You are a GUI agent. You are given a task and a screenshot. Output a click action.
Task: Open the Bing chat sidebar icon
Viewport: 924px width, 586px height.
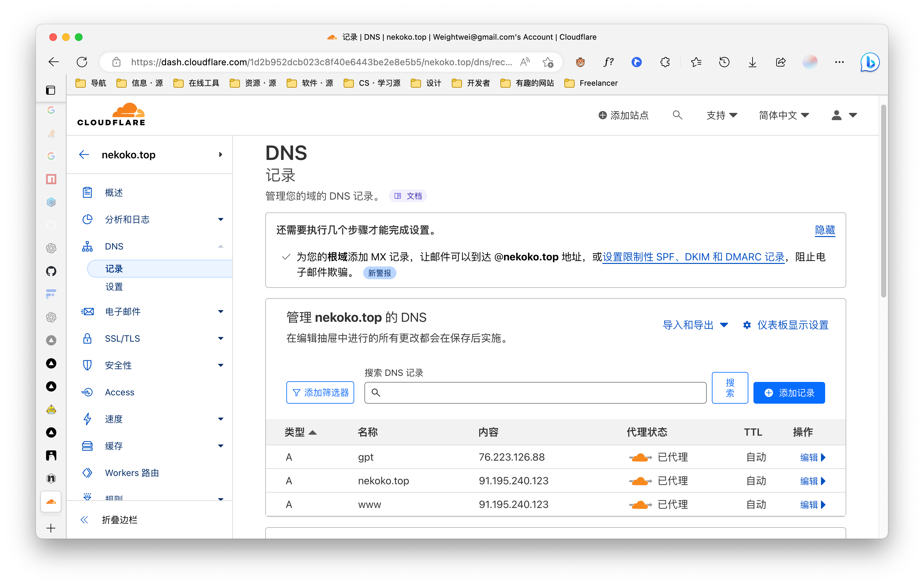click(870, 62)
